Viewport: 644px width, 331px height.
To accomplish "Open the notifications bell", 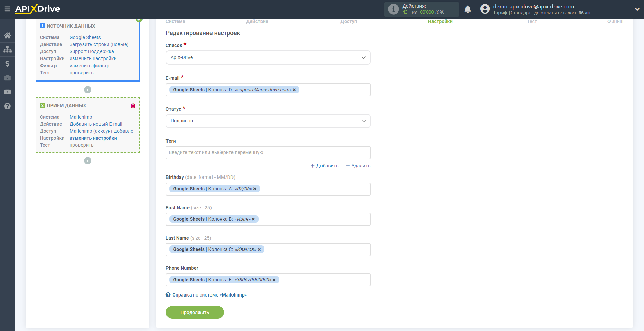I will tap(468, 9).
